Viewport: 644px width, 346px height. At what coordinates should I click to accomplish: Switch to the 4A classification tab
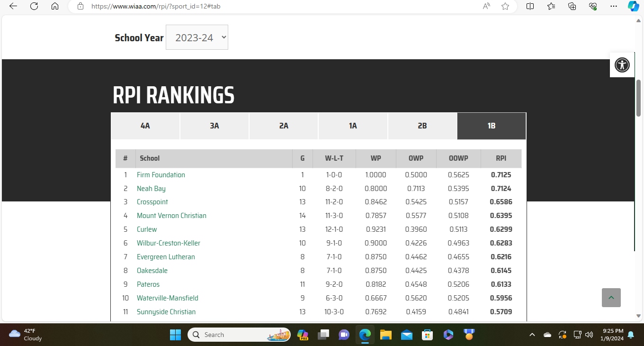pyautogui.click(x=145, y=126)
